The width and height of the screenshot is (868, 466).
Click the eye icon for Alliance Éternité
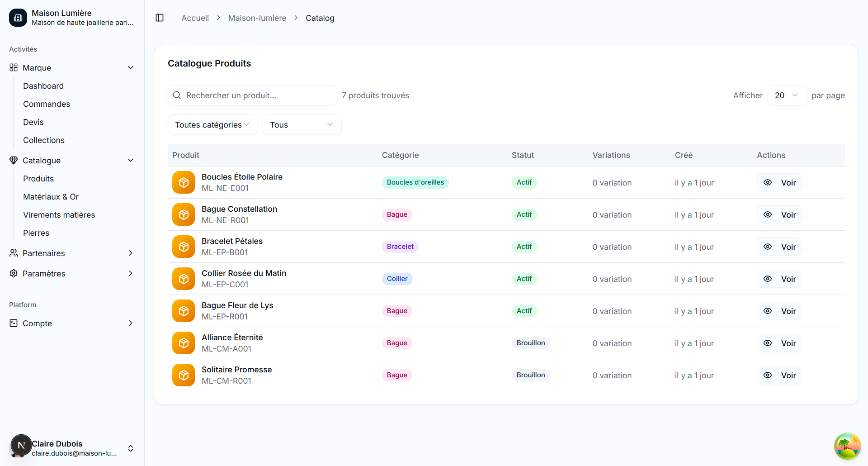pyautogui.click(x=768, y=343)
